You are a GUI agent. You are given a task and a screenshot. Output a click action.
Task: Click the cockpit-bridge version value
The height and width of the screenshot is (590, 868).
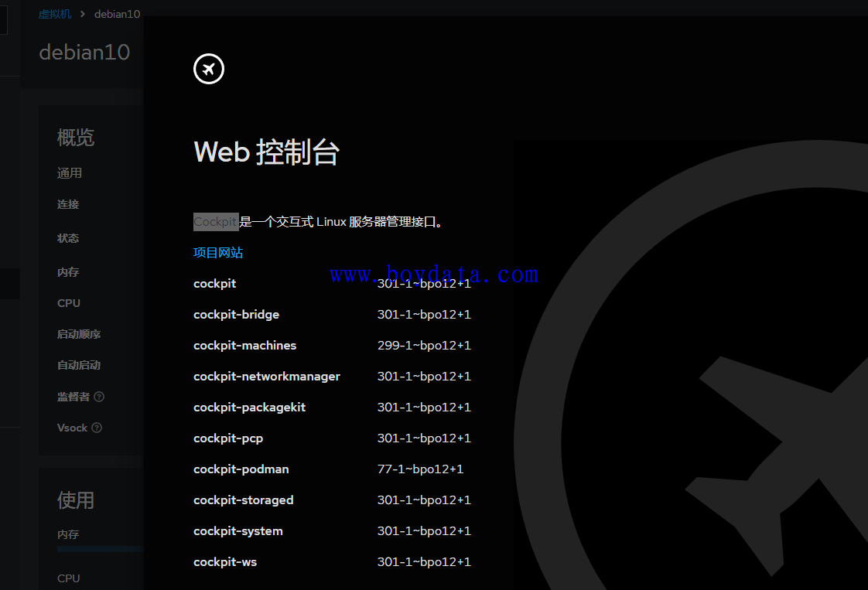pyautogui.click(x=424, y=315)
